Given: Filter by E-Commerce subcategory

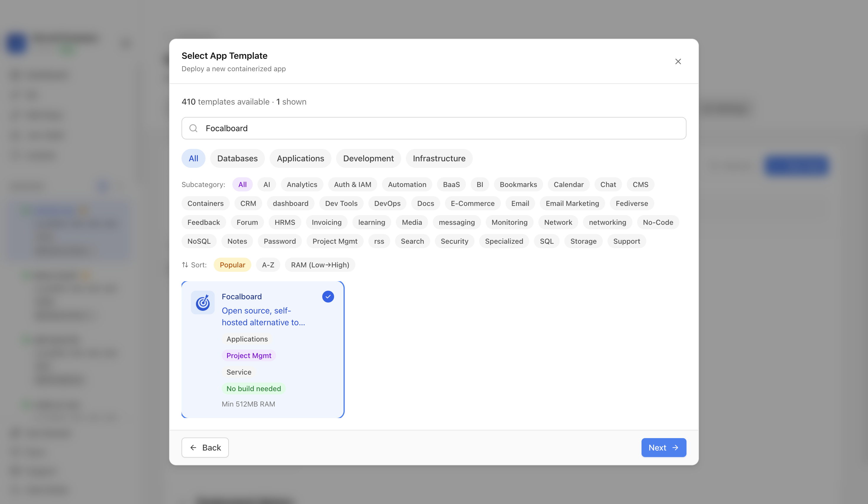Looking at the screenshot, I should click(472, 204).
